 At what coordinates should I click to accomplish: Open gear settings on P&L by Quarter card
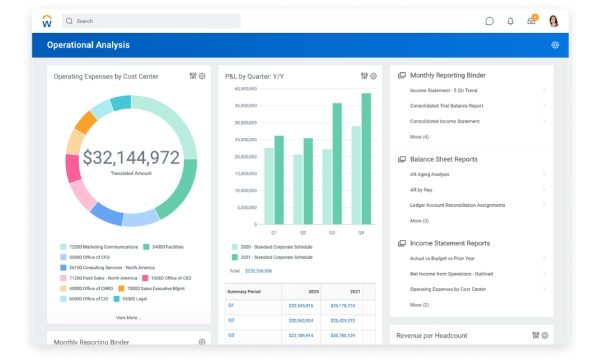point(373,76)
